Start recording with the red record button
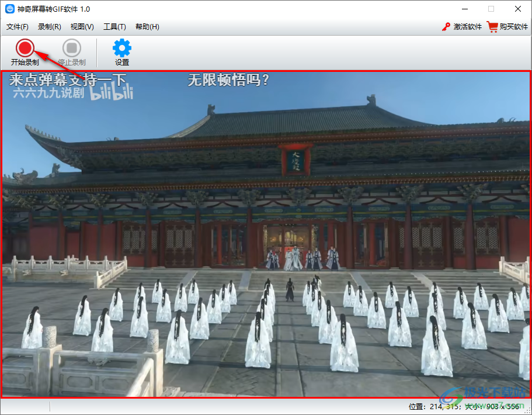Screen dimensions: 532x415 coord(25,52)
